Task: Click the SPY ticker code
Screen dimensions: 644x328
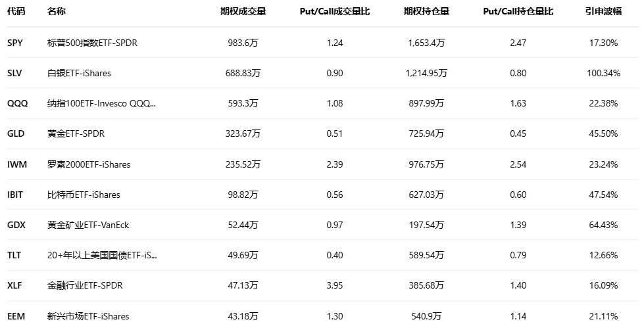Action: (x=15, y=43)
